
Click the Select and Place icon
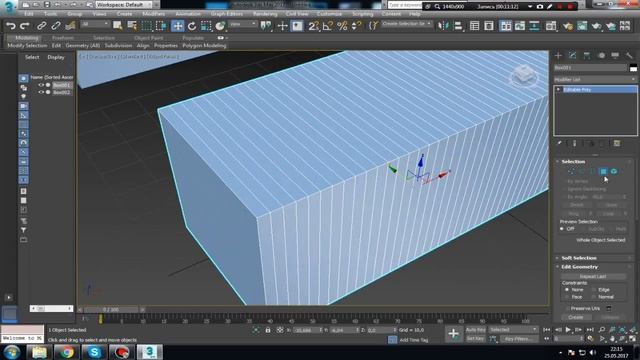tap(220, 26)
